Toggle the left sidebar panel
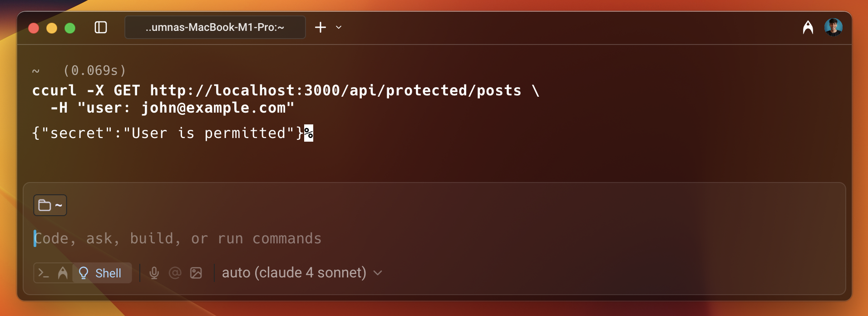The image size is (868, 316). coord(101,27)
